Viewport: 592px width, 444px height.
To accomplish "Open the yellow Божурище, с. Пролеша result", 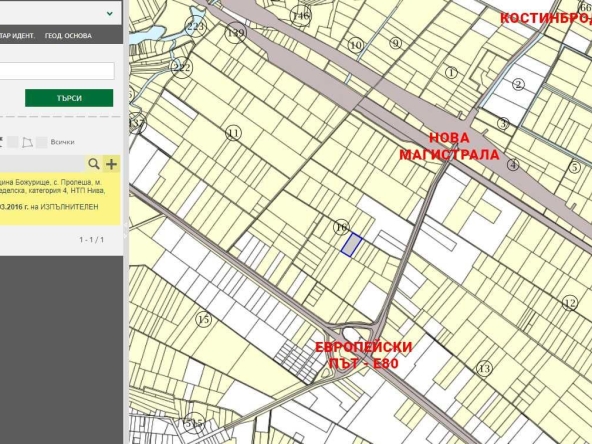I will (x=60, y=199).
